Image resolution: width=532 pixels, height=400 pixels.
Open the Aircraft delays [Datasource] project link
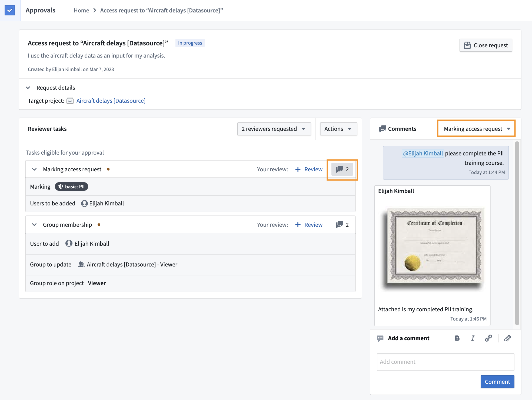[111, 101]
